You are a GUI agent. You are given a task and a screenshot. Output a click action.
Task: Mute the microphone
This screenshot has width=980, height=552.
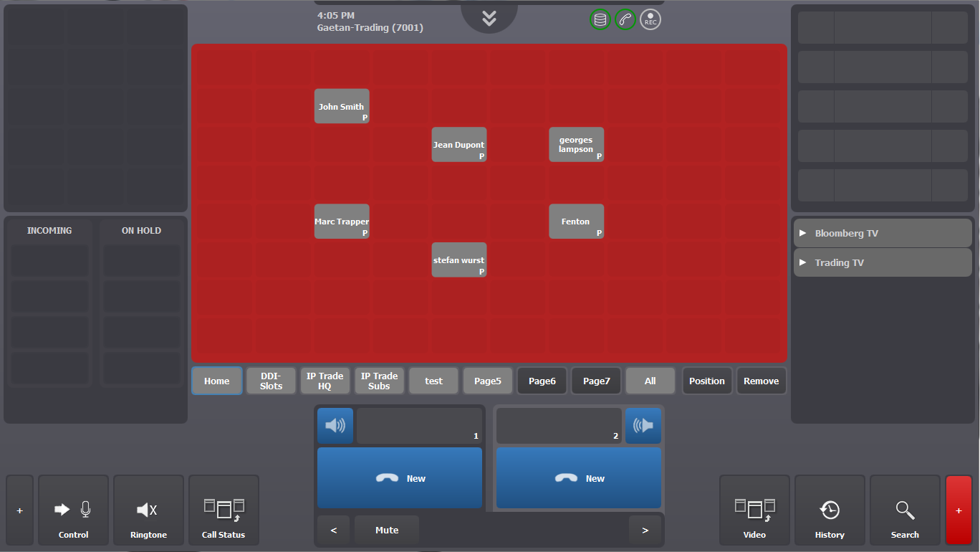(387, 530)
